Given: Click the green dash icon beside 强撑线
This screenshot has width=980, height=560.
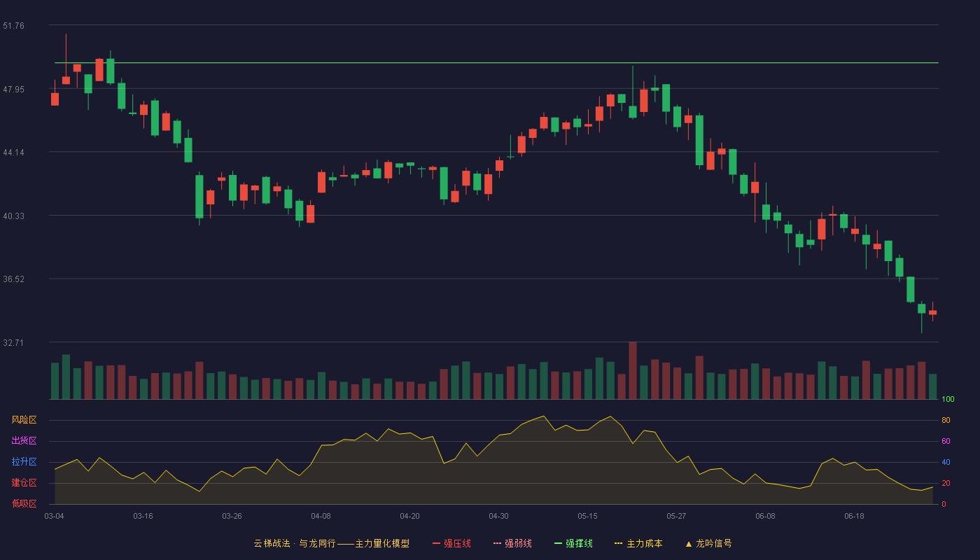Looking at the screenshot, I should click(558, 543).
